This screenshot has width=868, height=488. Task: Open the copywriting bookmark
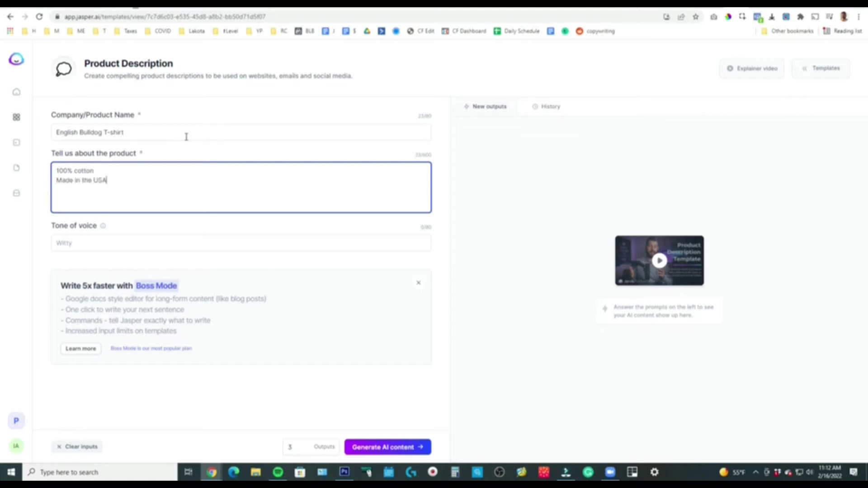(x=595, y=31)
